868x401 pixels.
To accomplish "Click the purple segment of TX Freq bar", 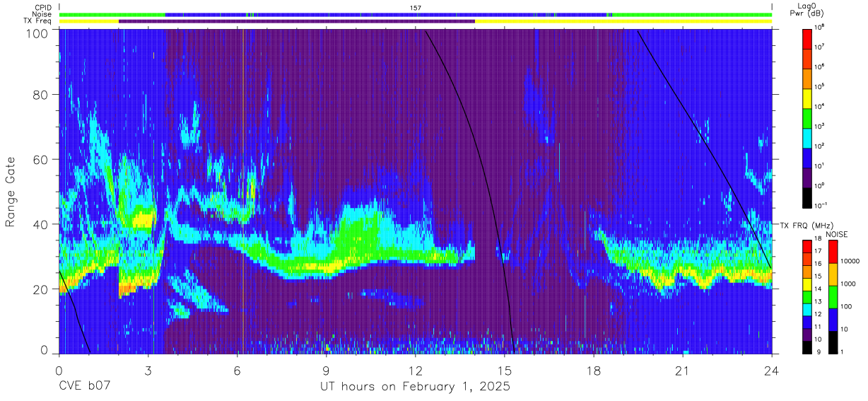I will (x=297, y=21).
